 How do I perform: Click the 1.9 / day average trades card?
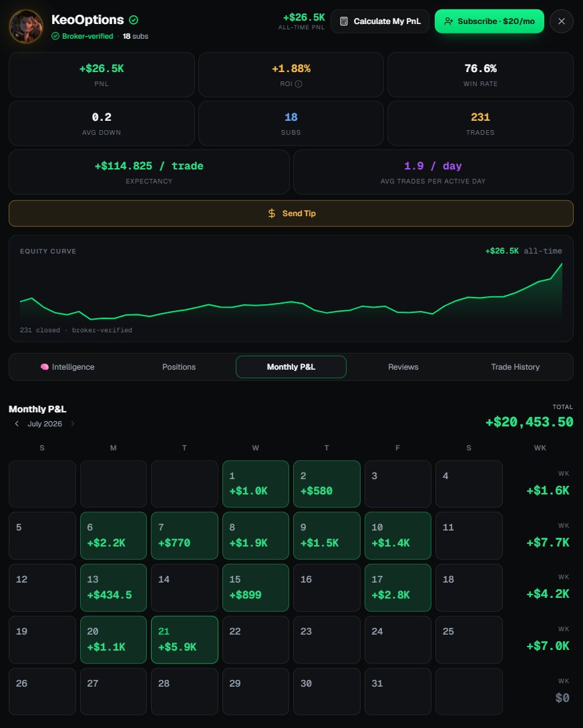click(x=433, y=172)
